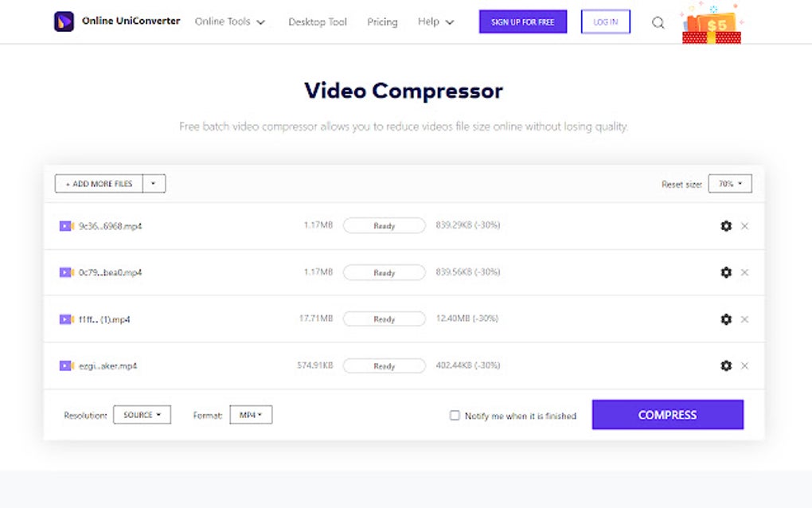Remove 9c36..6968.mp4 from the list
Viewport: 812px width, 508px height.
pos(744,226)
